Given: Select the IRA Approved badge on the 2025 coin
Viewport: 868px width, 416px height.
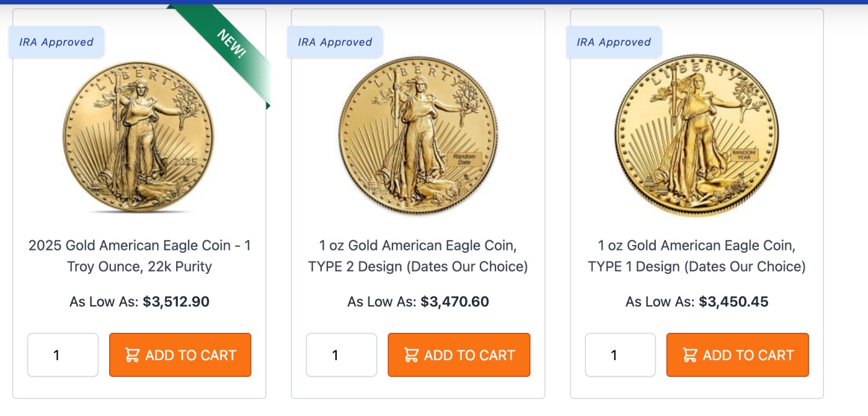Looking at the screenshot, I should [x=56, y=42].
